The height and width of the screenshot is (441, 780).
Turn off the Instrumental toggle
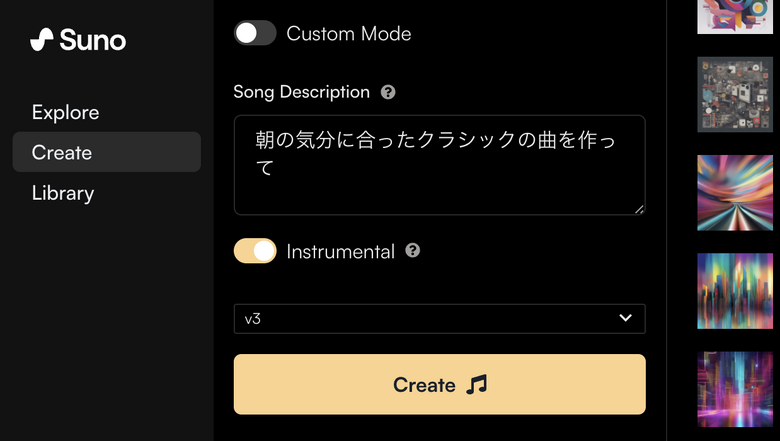[255, 251]
